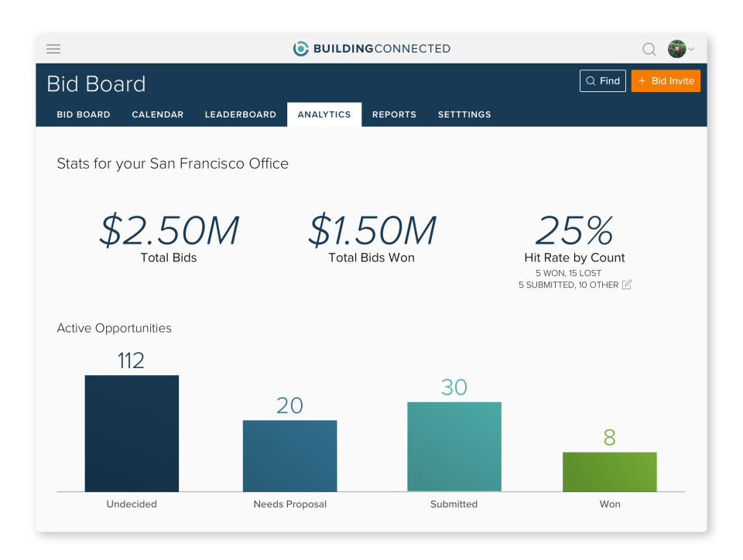Click the plus icon on the Bid Invite button
This screenshot has width=743, height=560.
(x=643, y=80)
